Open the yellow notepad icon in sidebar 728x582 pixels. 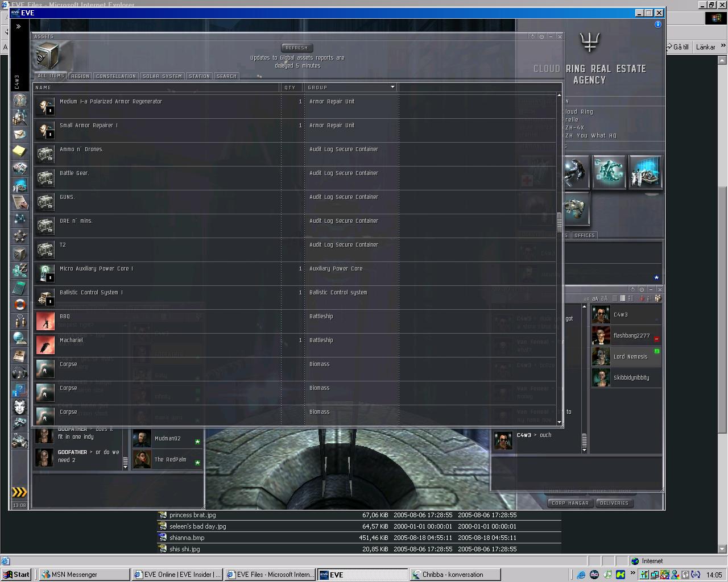pos(20,151)
